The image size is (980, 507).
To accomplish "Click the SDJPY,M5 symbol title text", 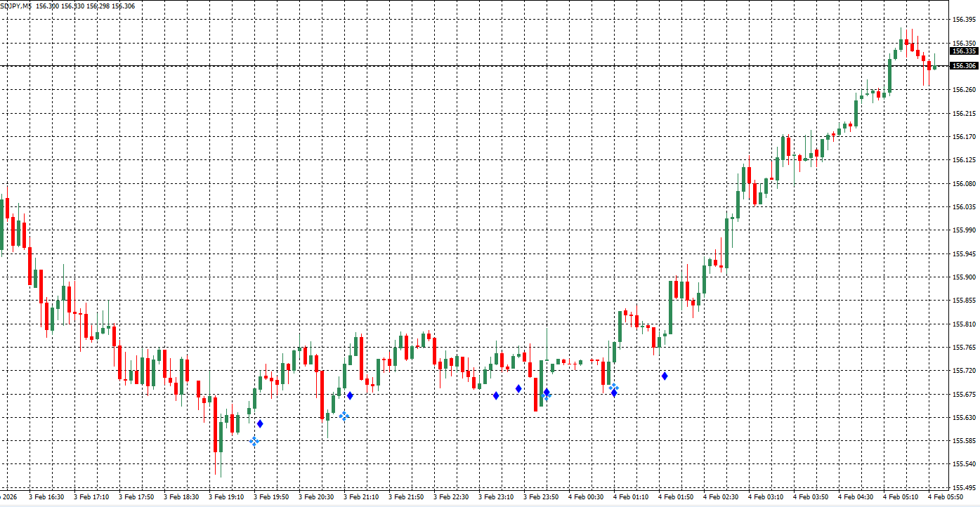I will pyautogui.click(x=15, y=6).
